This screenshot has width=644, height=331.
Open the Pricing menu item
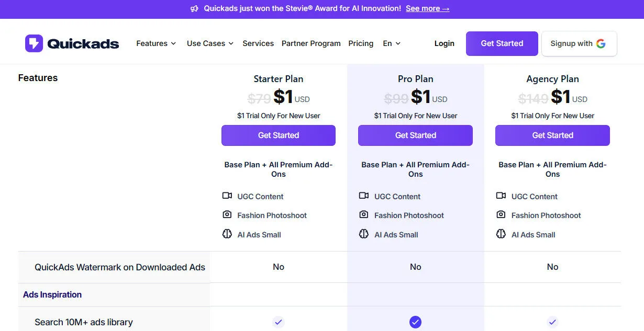[x=361, y=43]
